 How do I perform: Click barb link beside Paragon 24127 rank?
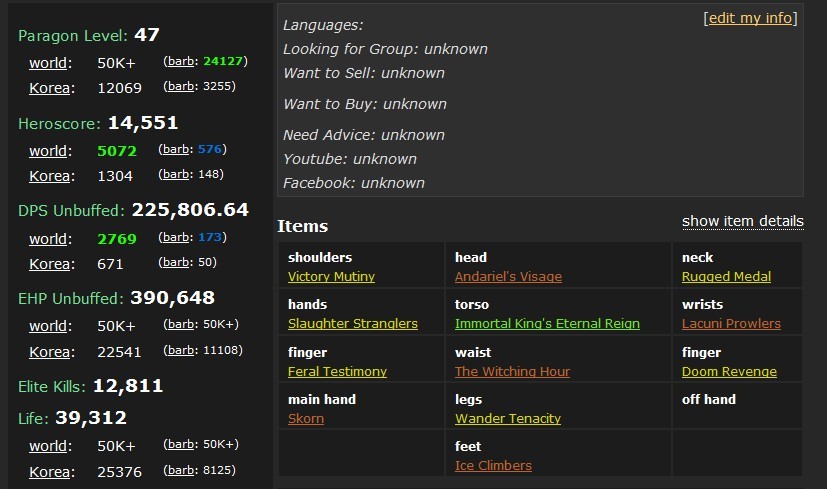point(181,61)
